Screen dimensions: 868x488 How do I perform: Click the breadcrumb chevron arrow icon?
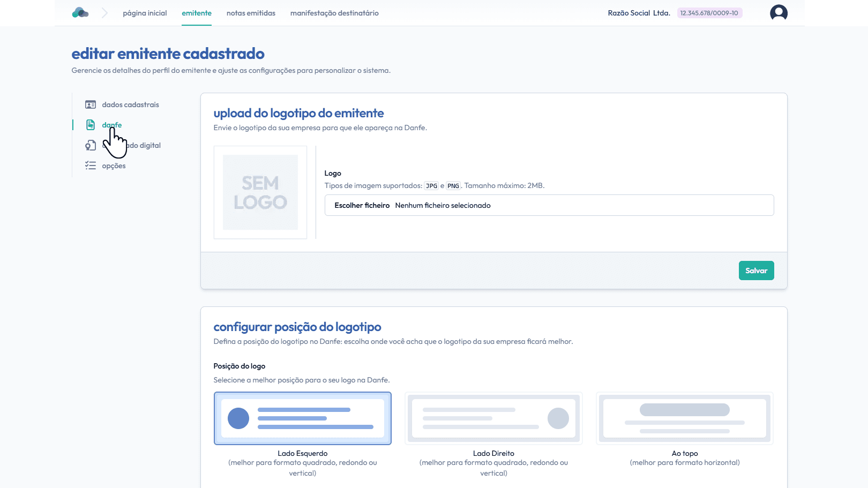[104, 13]
